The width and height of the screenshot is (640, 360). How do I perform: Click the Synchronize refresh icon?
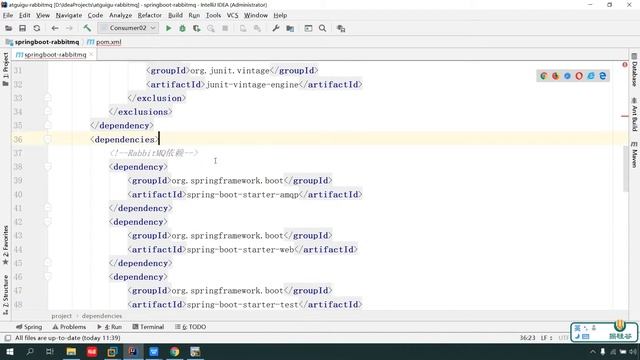tap(37, 28)
